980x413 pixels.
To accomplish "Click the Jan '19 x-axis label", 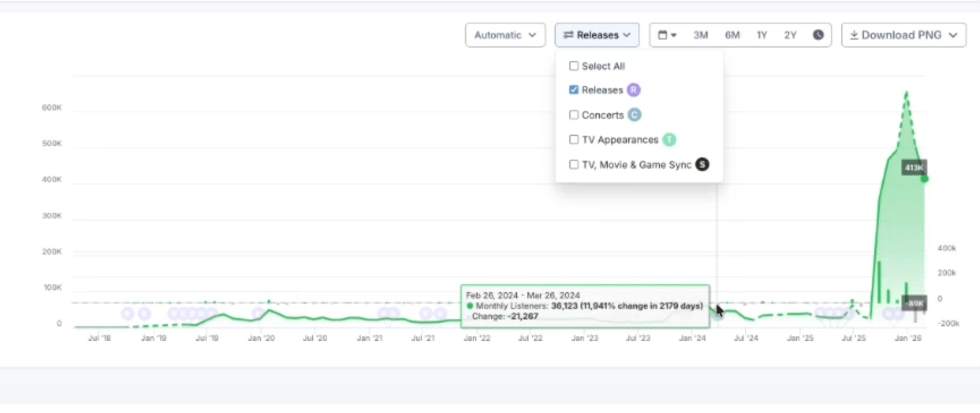I will coord(154,338).
